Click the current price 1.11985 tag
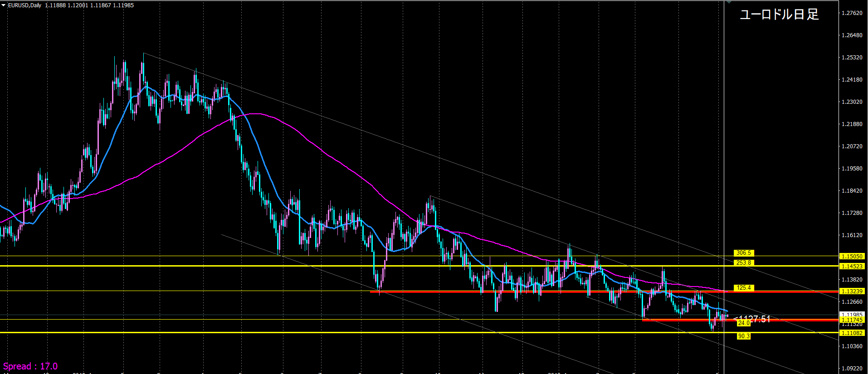This screenshot has width=868, height=374. pos(852,315)
